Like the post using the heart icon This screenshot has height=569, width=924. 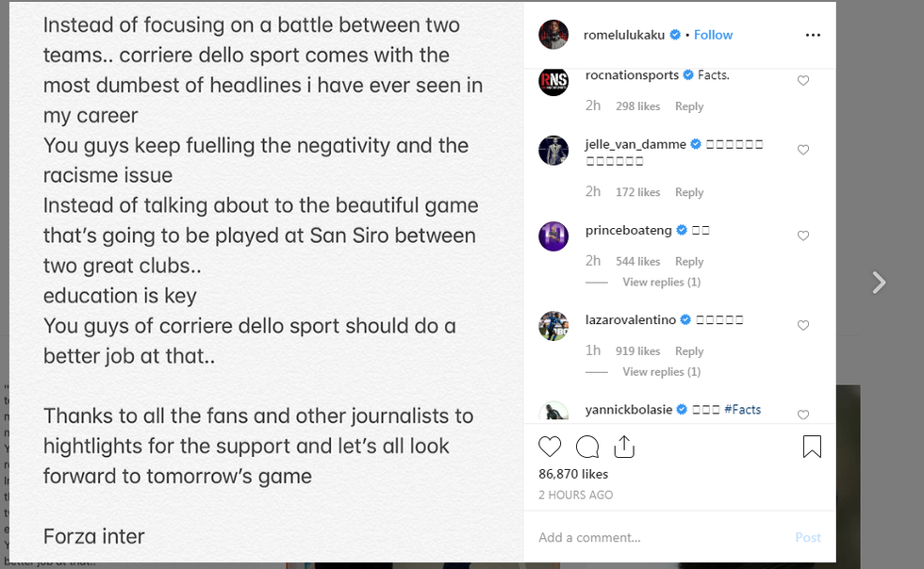click(x=551, y=447)
